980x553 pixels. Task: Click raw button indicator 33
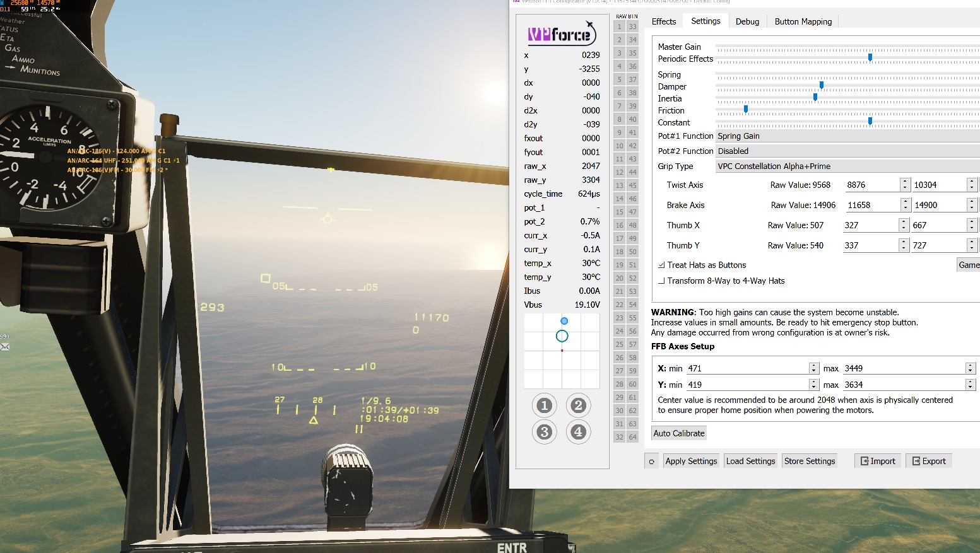(x=632, y=26)
